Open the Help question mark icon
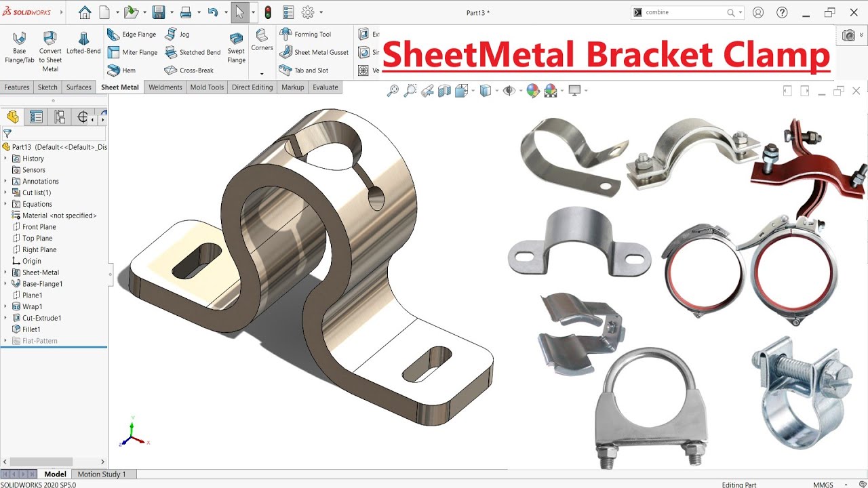The image size is (868, 488). point(782,12)
